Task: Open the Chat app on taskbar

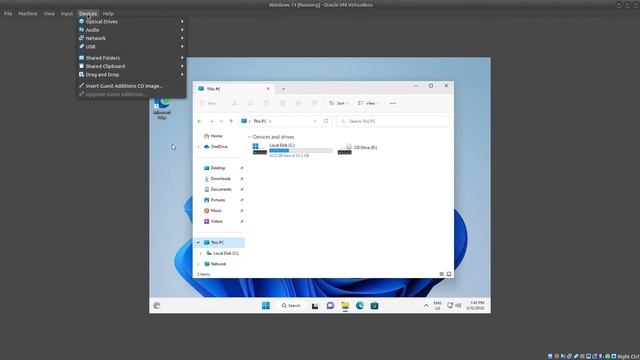Action: click(330, 306)
